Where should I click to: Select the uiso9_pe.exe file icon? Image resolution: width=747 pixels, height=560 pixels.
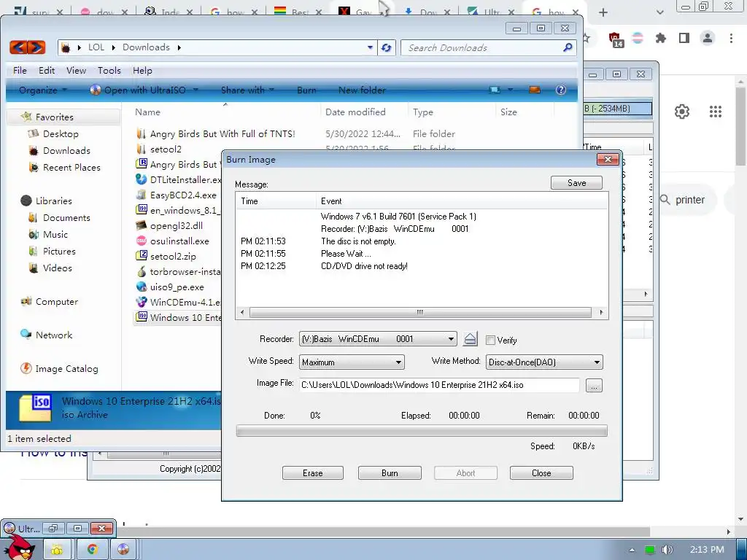pos(141,287)
